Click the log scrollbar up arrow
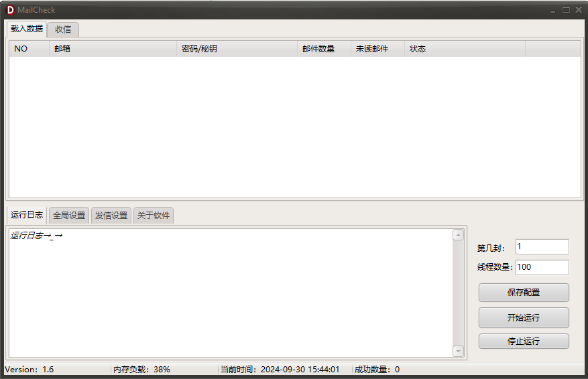 point(459,235)
